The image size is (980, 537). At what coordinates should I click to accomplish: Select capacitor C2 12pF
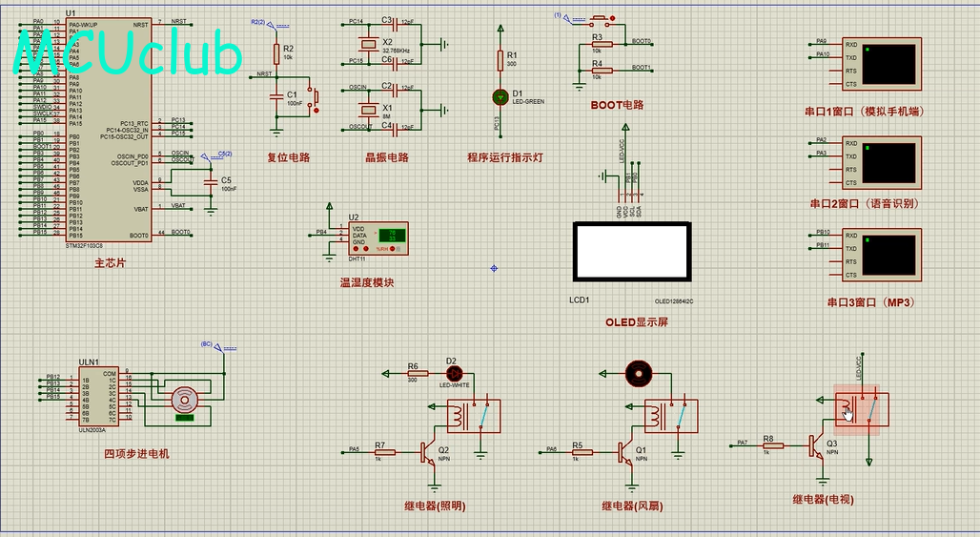pos(395,91)
